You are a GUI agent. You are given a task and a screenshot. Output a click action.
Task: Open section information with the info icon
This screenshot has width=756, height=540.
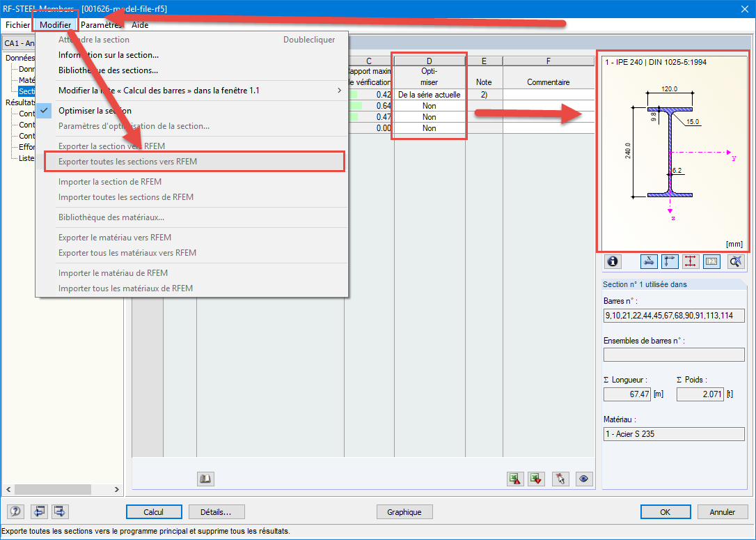click(x=612, y=261)
